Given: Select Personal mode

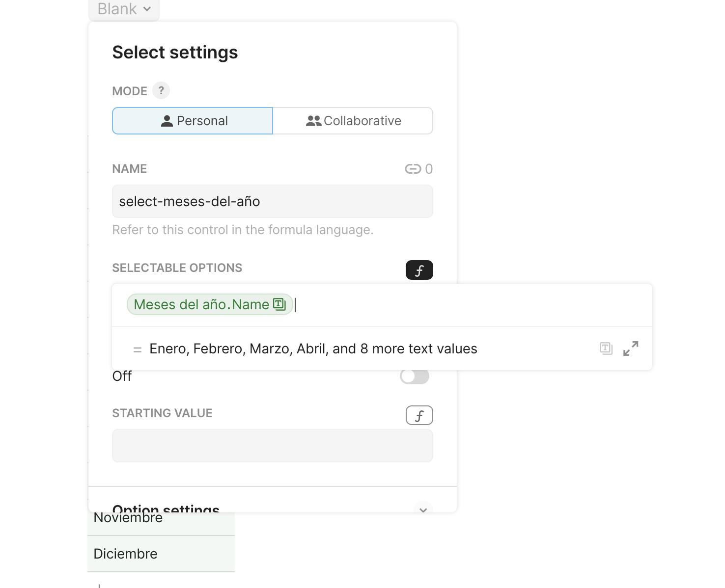Looking at the screenshot, I should pyautogui.click(x=193, y=121).
